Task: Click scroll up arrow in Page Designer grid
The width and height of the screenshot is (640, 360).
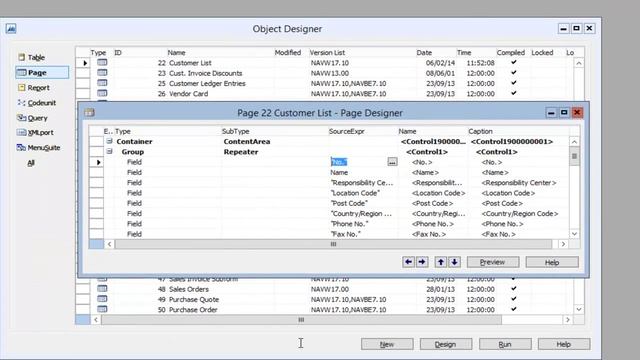Action: [574, 142]
